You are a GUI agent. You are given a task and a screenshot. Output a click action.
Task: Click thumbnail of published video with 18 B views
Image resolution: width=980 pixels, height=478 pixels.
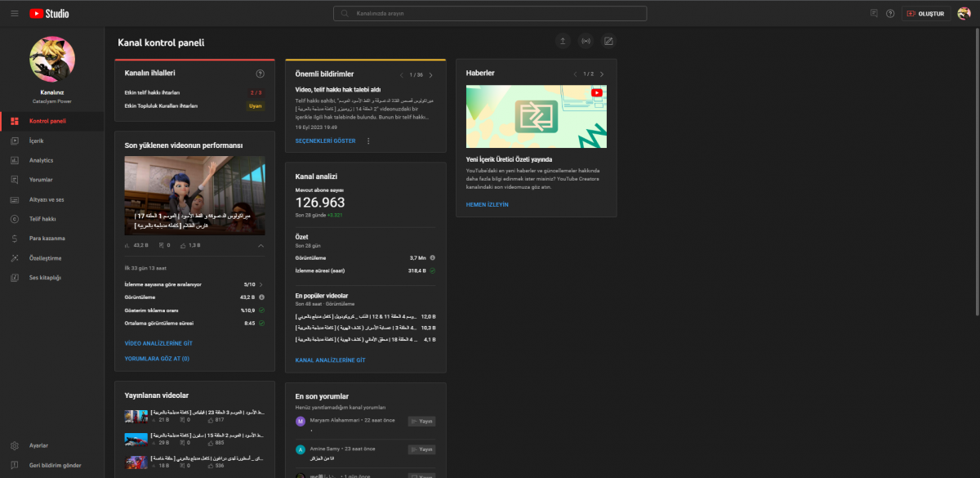136,462
